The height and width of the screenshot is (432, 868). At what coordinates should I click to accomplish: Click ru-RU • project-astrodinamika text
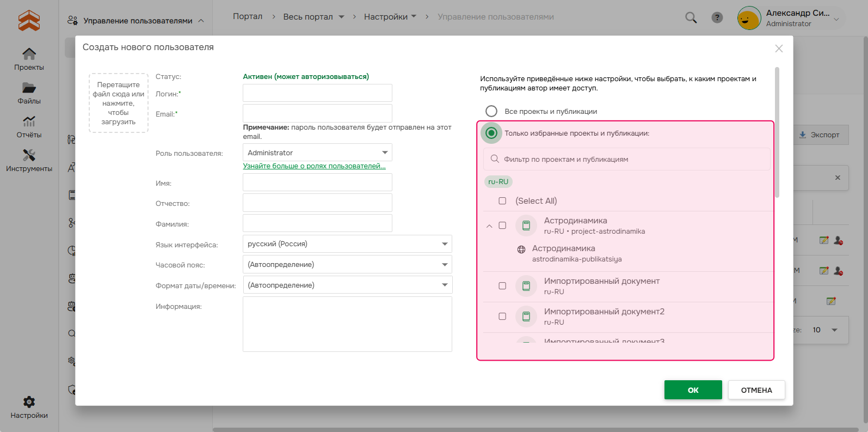(594, 232)
